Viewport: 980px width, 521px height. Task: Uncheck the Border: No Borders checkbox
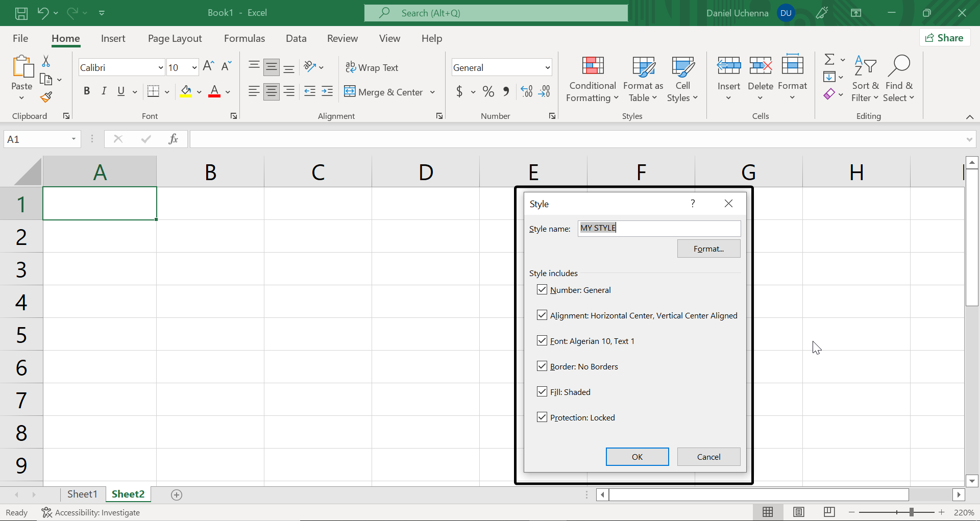(x=542, y=366)
